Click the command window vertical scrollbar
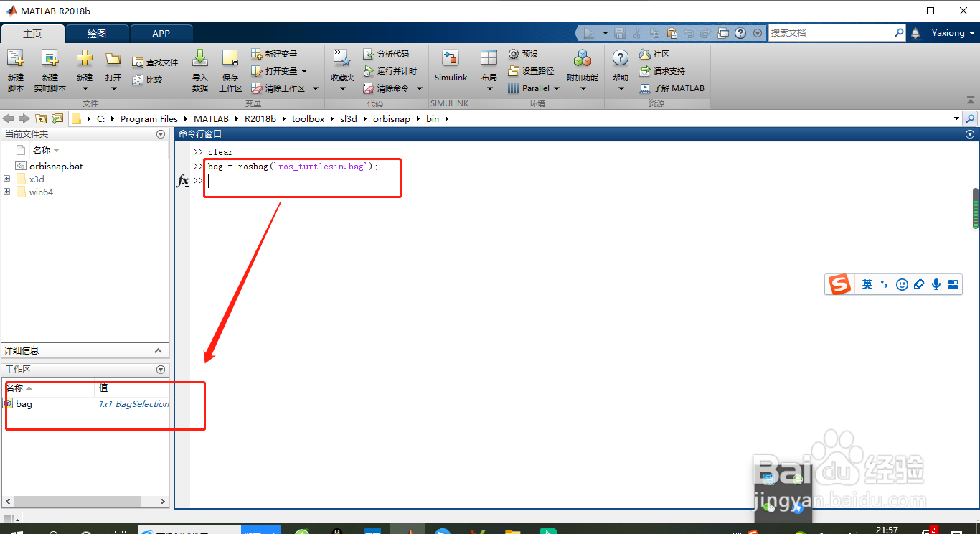Viewport: 980px width, 534px height. coord(976,208)
